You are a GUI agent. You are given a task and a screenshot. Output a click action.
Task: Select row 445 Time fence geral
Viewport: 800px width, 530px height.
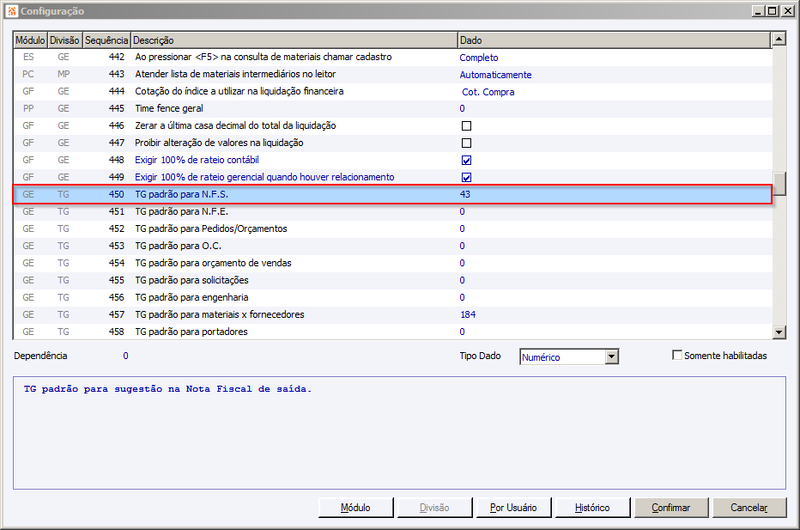[392, 109]
